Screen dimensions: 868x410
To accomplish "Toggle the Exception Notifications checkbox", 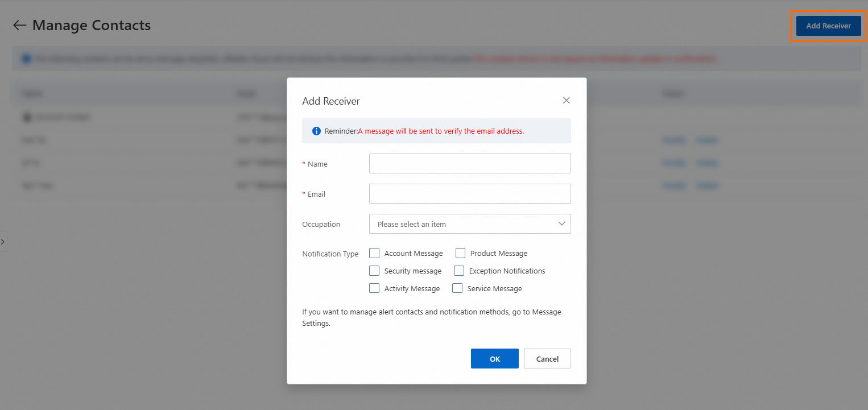I will click(x=459, y=271).
